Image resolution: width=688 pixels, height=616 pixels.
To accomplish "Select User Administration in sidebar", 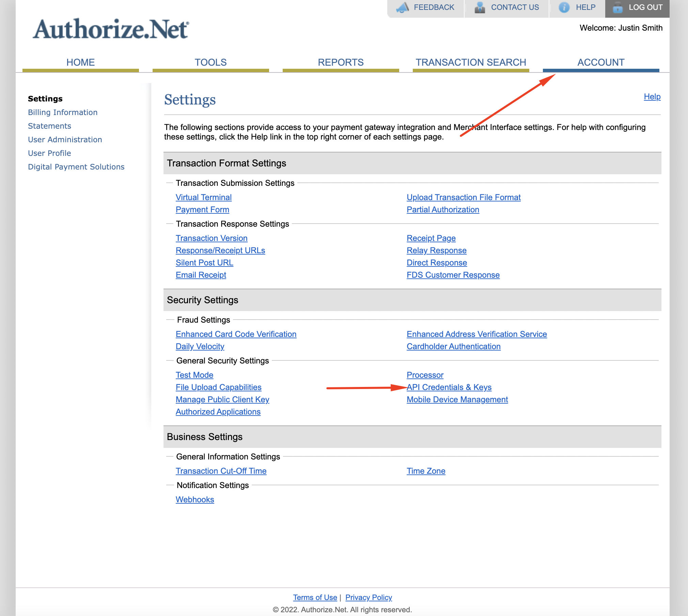I will pos(65,140).
